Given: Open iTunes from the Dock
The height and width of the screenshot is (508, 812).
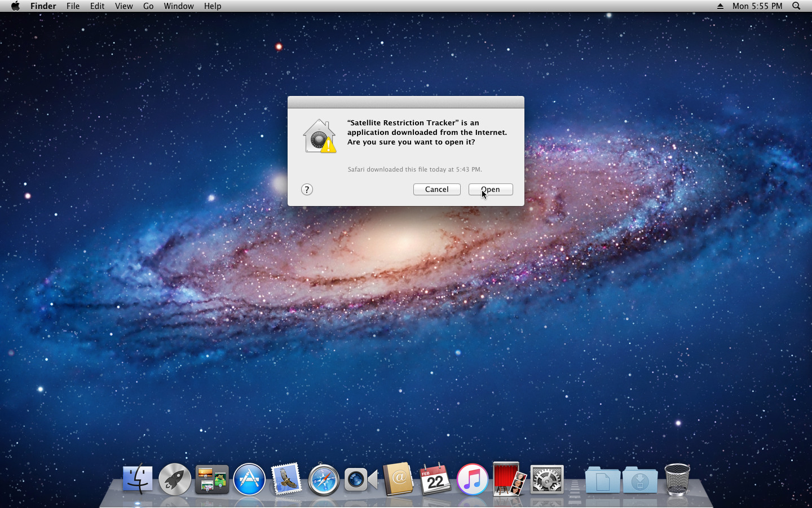Looking at the screenshot, I should click(x=472, y=479).
